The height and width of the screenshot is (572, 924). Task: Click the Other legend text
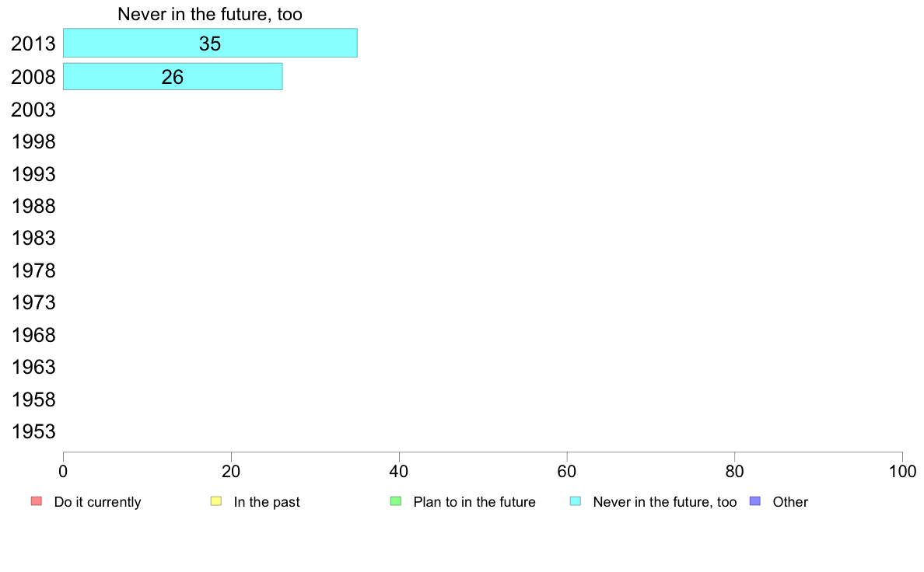(790, 502)
